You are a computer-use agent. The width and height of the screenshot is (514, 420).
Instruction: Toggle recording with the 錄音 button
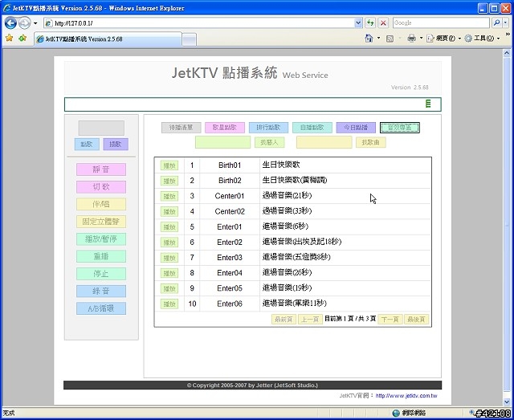click(101, 292)
